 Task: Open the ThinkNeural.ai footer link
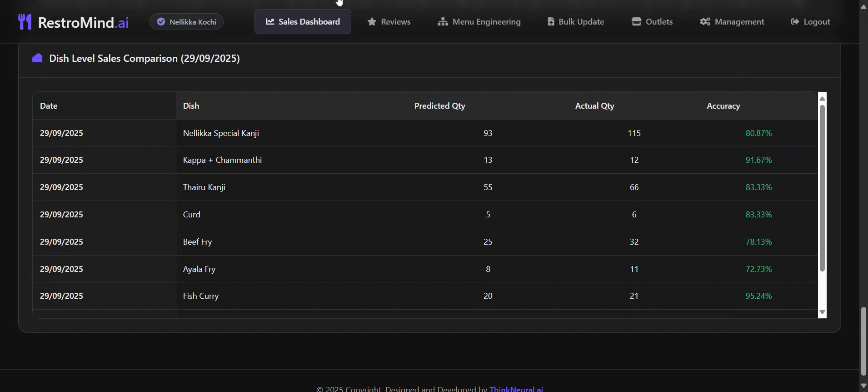pyautogui.click(x=516, y=389)
